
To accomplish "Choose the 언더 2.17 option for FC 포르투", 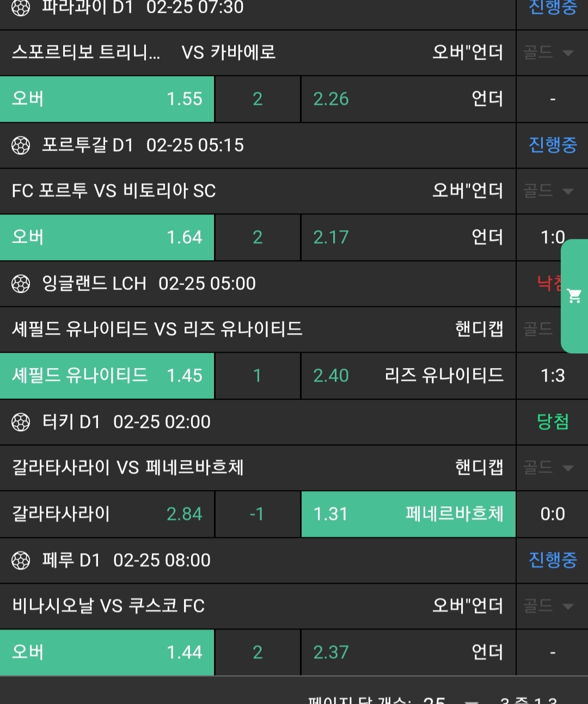I will point(408,237).
